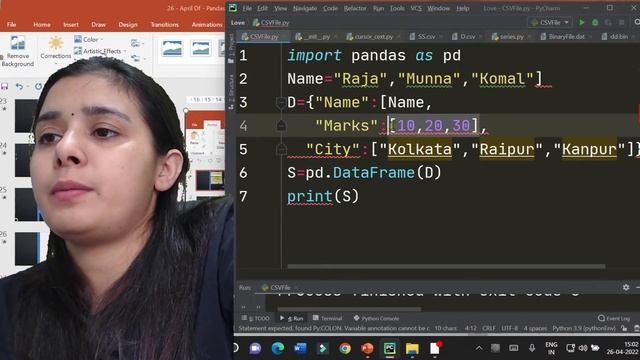Run CSVFile with the green play icon
The height and width of the screenshot is (360, 640).
pyautogui.click(x=582, y=22)
